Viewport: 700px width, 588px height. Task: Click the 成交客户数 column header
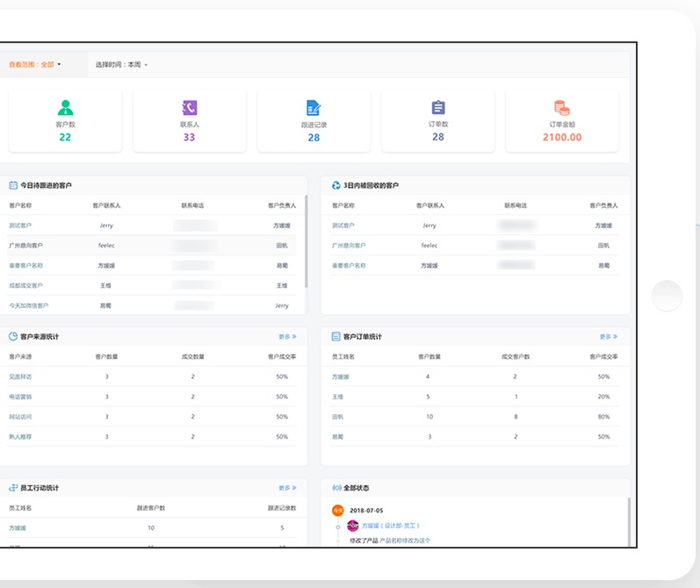point(516,356)
